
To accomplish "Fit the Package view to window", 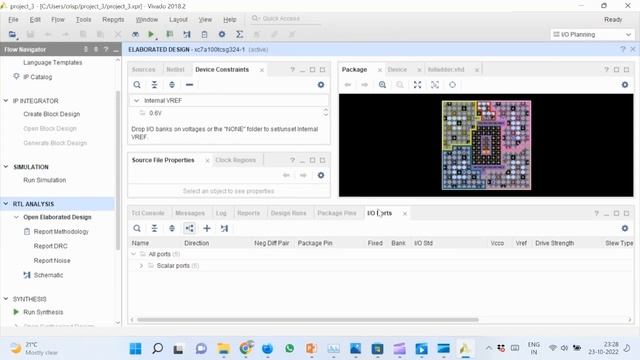I will click(x=417, y=84).
